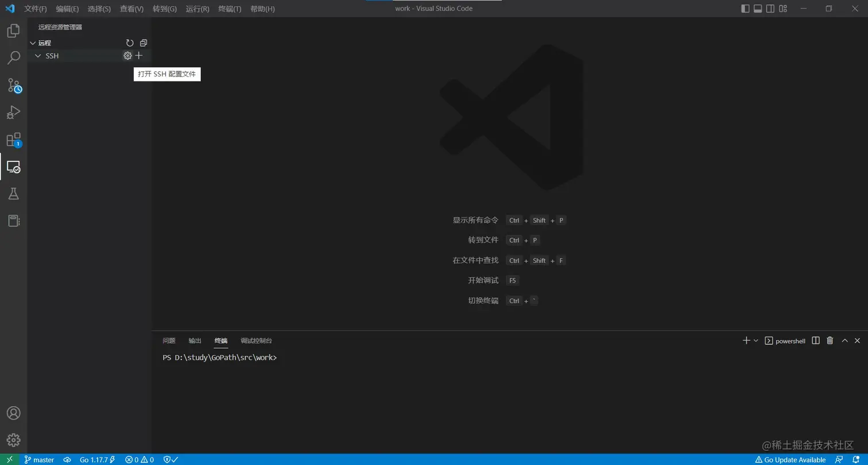This screenshot has width=868, height=465.
Task: Toggle secondary side bar visibility
Action: (x=770, y=9)
